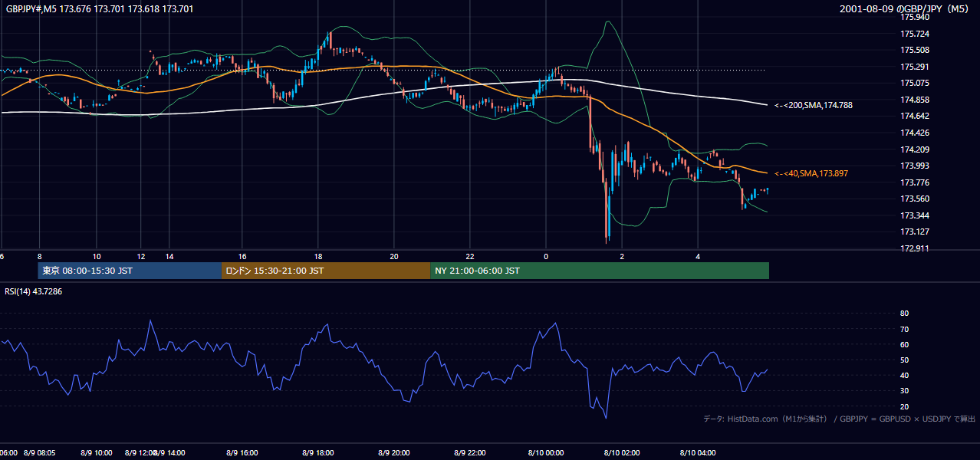Select the 2001-08-09 GBP/JPY (M5) chart heading
980x460 pixels.
coord(905,9)
